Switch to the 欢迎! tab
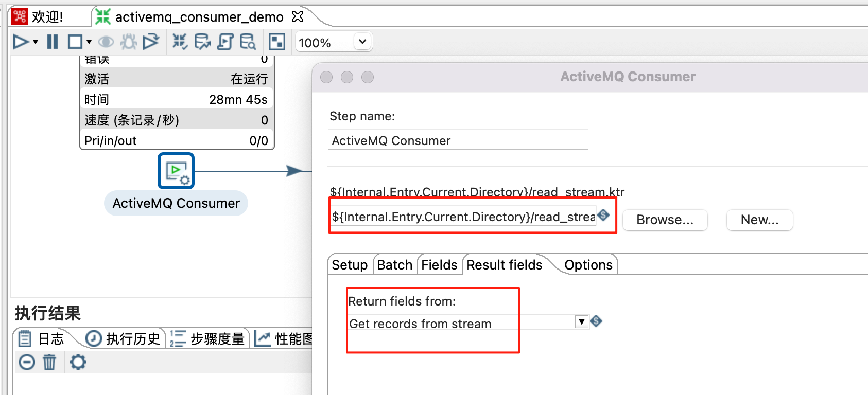This screenshot has height=395, width=868. [x=47, y=17]
